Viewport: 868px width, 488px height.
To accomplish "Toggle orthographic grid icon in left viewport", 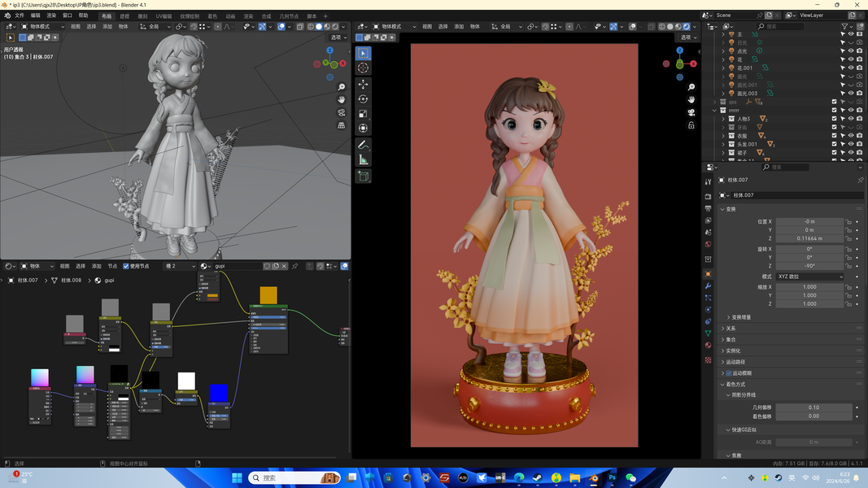I will (342, 125).
